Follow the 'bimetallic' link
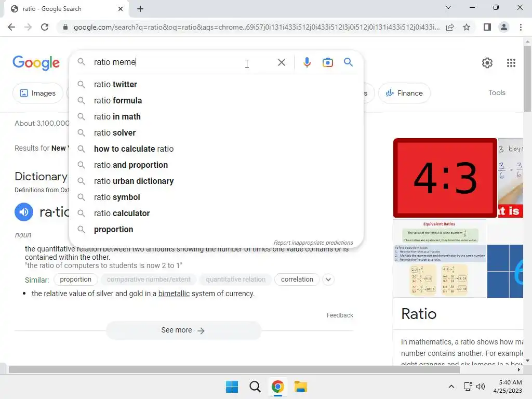 pos(174,294)
